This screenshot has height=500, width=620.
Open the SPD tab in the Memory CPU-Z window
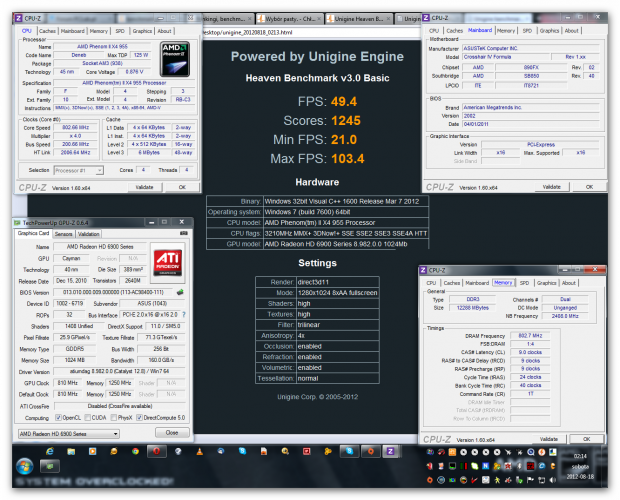click(x=523, y=282)
